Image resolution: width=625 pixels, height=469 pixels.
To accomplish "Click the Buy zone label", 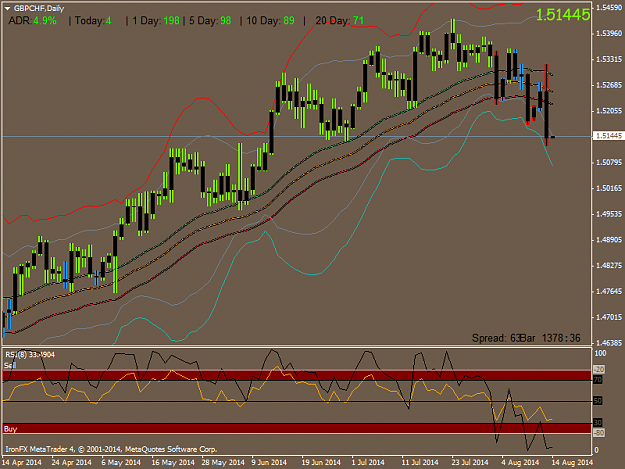I will tap(10, 429).
